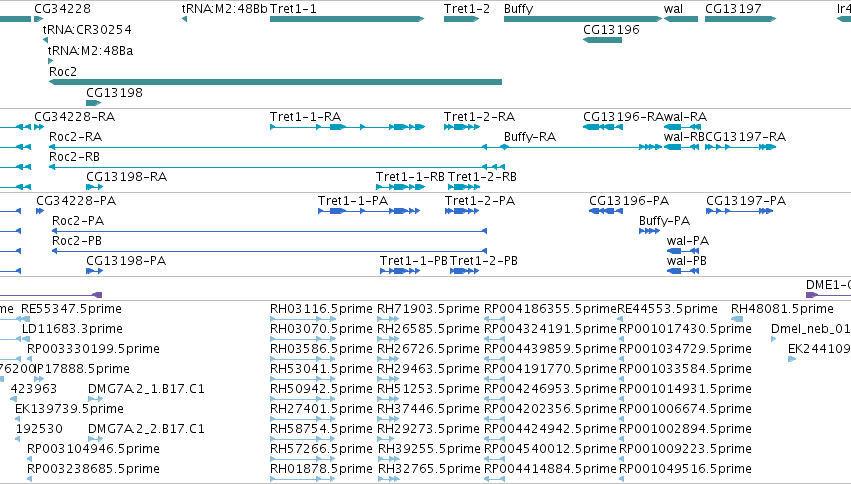Select the CG13198 gene feature
851x484 pixels.
coord(94,103)
